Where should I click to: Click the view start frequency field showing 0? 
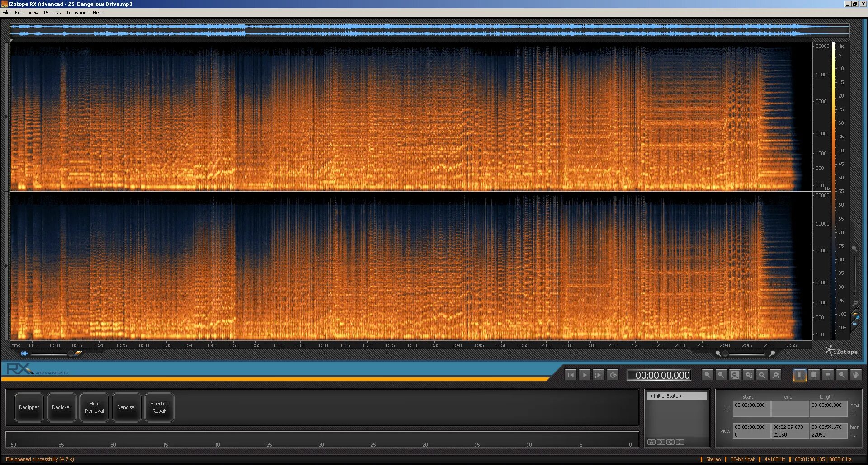(x=752, y=435)
